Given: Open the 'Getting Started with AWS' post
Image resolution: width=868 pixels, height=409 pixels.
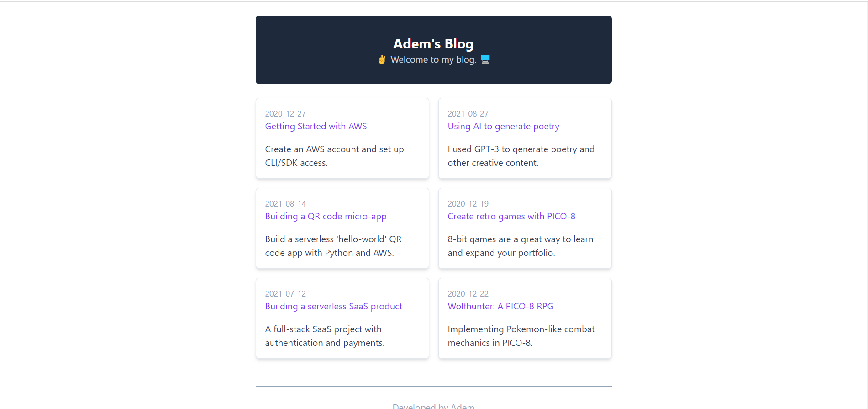Looking at the screenshot, I should (x=316, y=126).
